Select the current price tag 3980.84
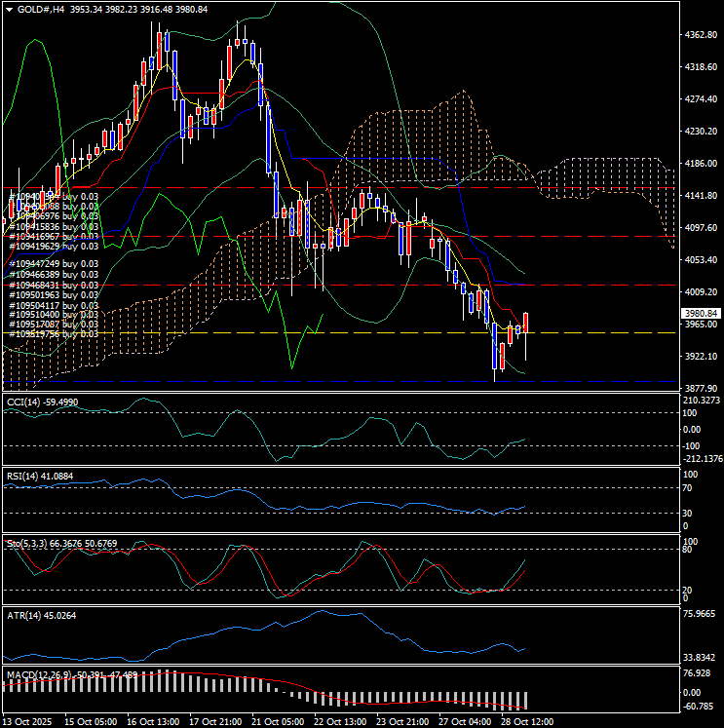The image size is (724, 728). tap(699, 313)
